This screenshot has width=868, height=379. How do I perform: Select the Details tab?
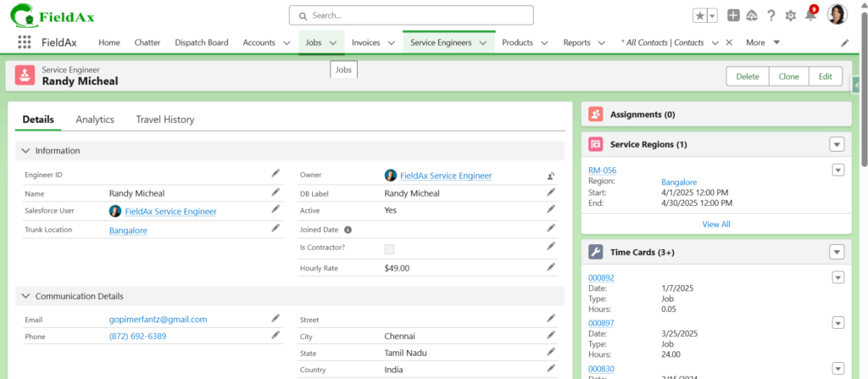(x=38, y=120)
